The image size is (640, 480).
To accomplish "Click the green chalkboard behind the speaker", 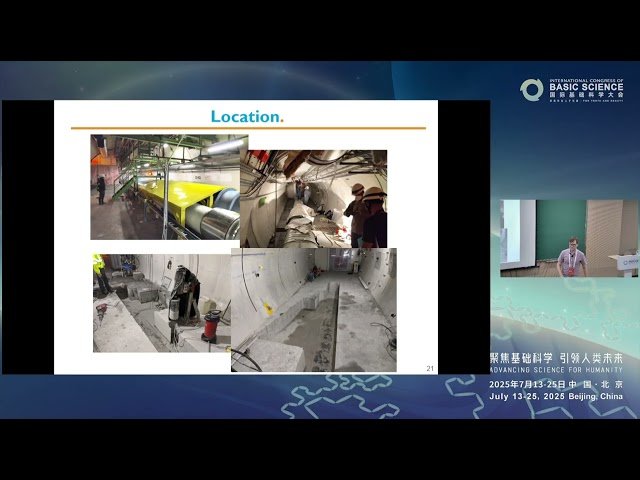I will (x=560, y=225).
